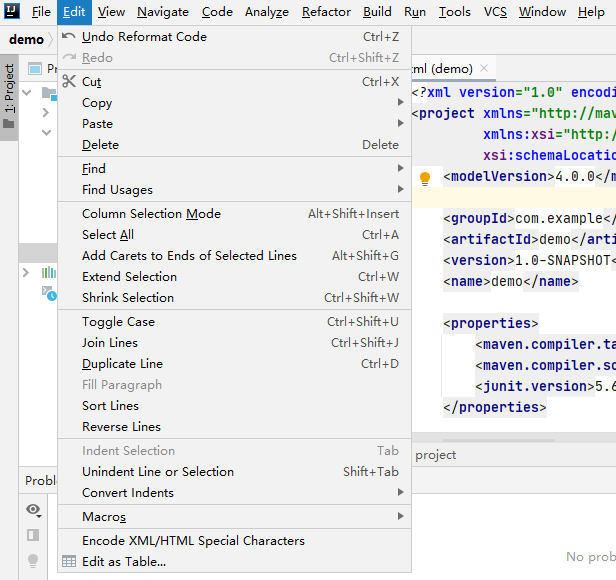Expand the Macros submenu arrow
The image size is (616, 580).
point(400,516)
